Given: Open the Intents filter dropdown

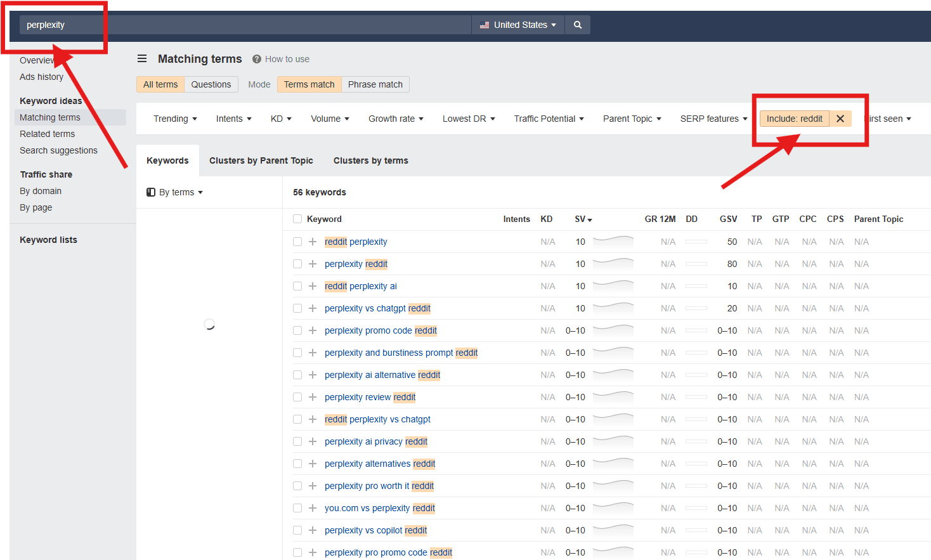Looking at the screenshot, I should [x=233, y=119].
